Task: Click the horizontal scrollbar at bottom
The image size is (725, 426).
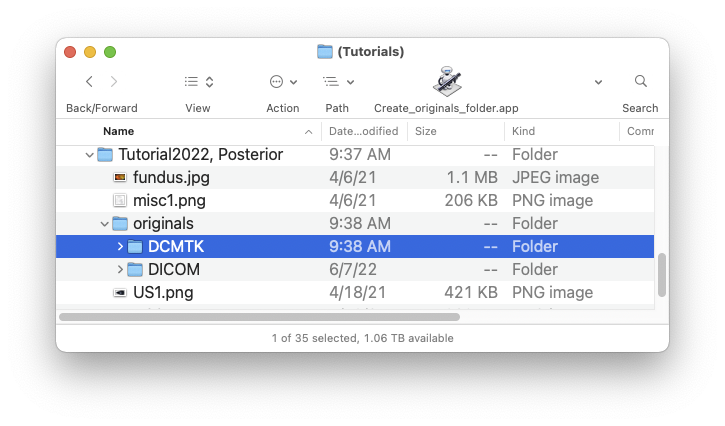Action: [259, 317]
